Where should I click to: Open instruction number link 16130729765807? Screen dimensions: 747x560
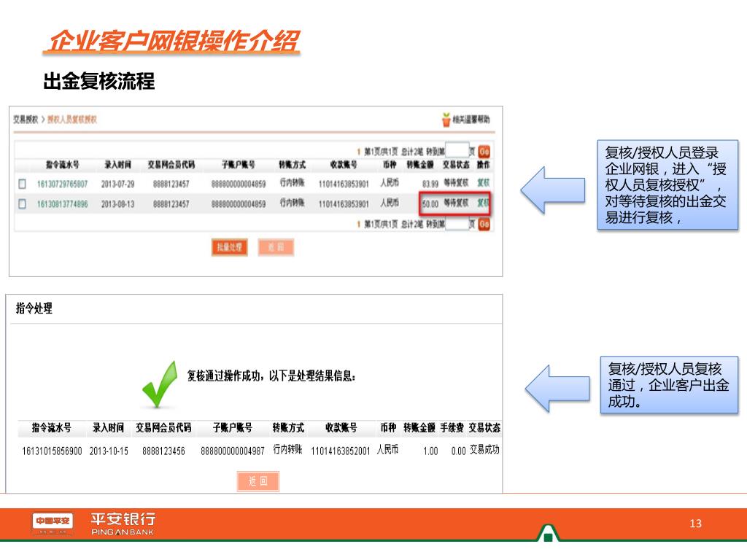[63, 184]
